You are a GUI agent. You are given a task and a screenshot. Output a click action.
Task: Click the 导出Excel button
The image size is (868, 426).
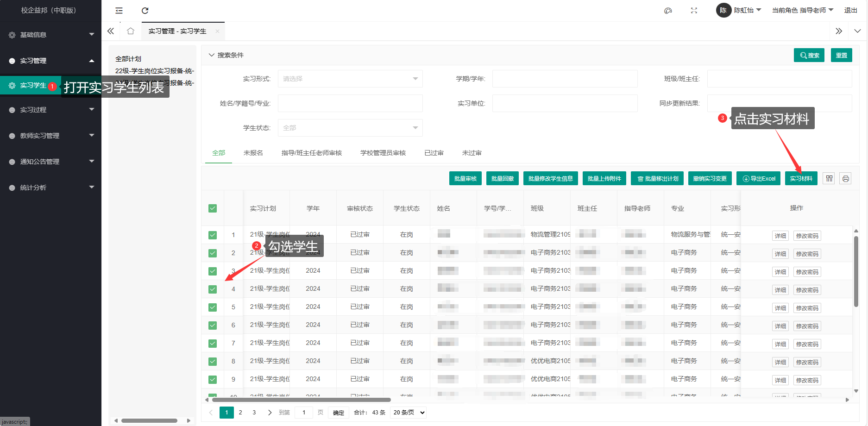point(759,179)
